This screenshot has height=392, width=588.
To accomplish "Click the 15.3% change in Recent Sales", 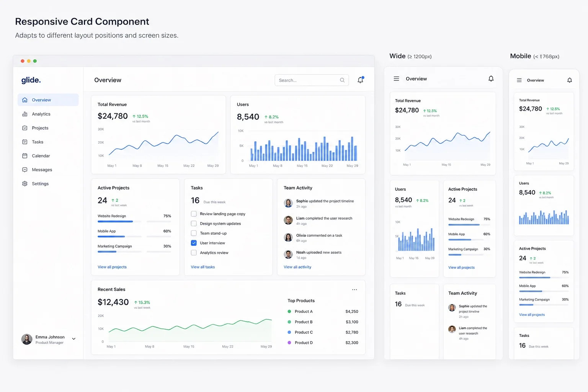I will tap(142, 302).
